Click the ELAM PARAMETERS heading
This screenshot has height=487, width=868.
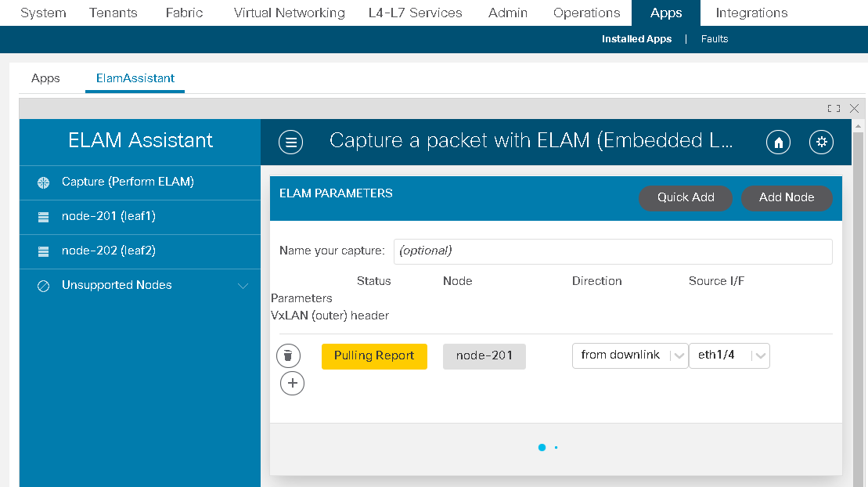pyautogui.click(x=336, y=193)
